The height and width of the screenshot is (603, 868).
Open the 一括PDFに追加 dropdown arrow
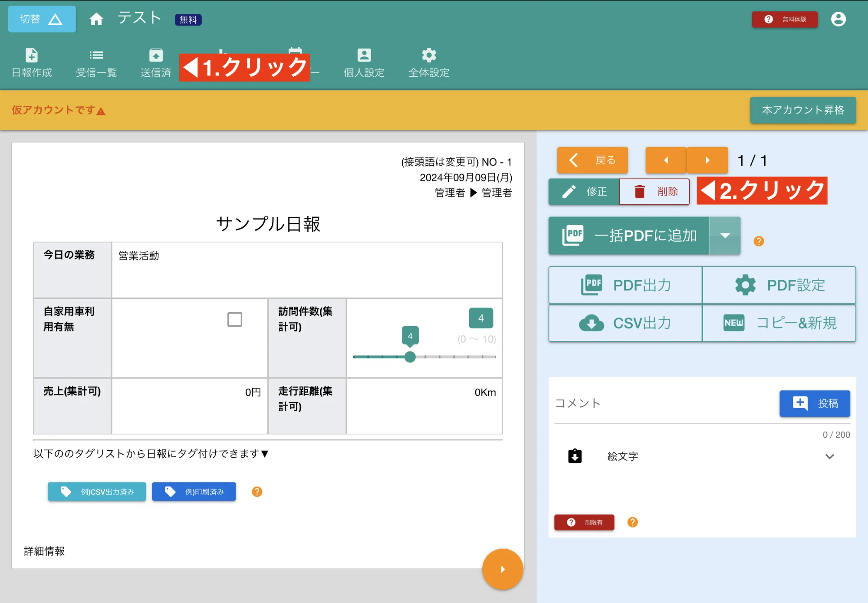725,236
